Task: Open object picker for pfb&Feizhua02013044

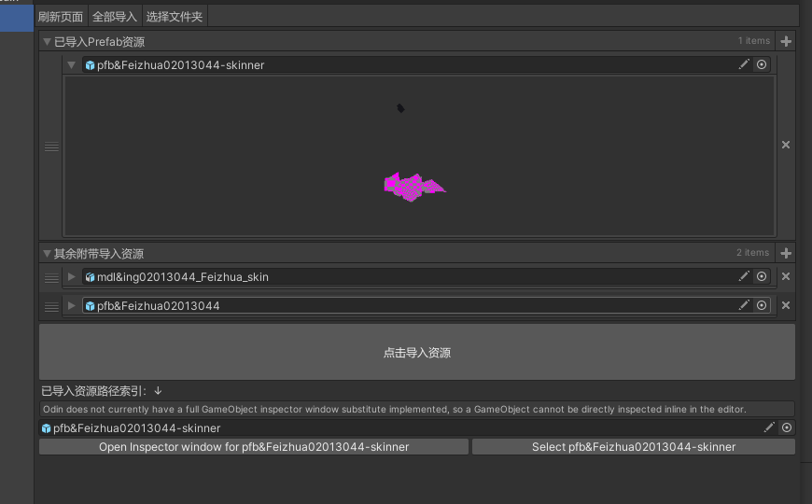Action: [x=762, y=305]
